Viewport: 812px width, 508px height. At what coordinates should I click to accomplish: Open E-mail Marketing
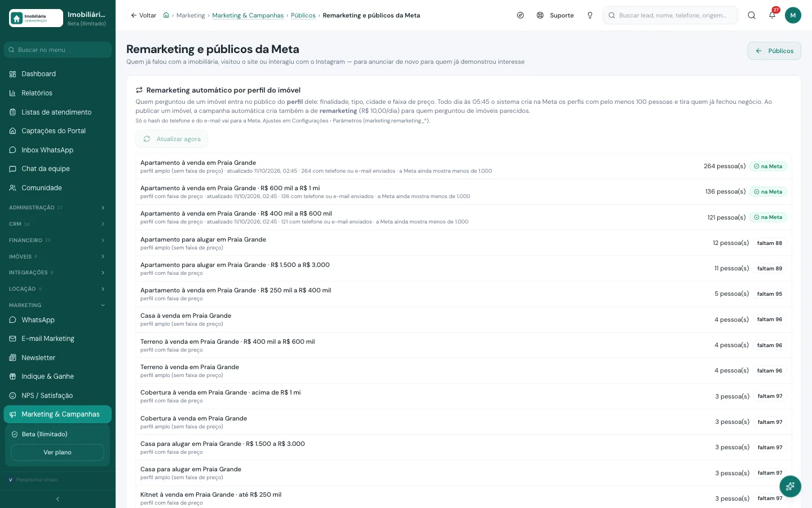click(x=58, y=339)
